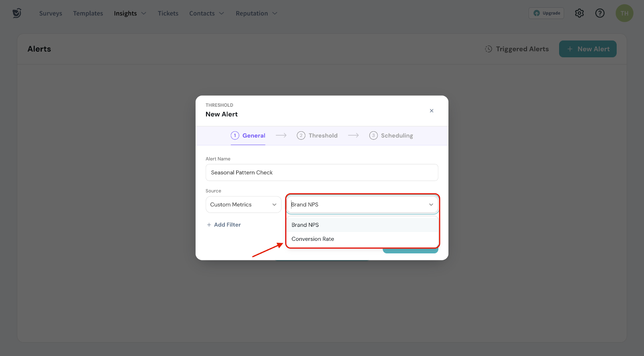Click the Add Filter link
Screen dimensions: 644x356
tap(224, 225)
